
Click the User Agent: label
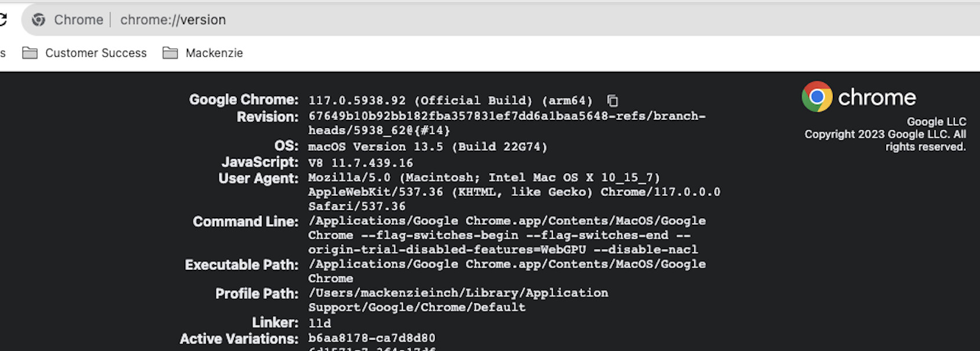[258, 178]
